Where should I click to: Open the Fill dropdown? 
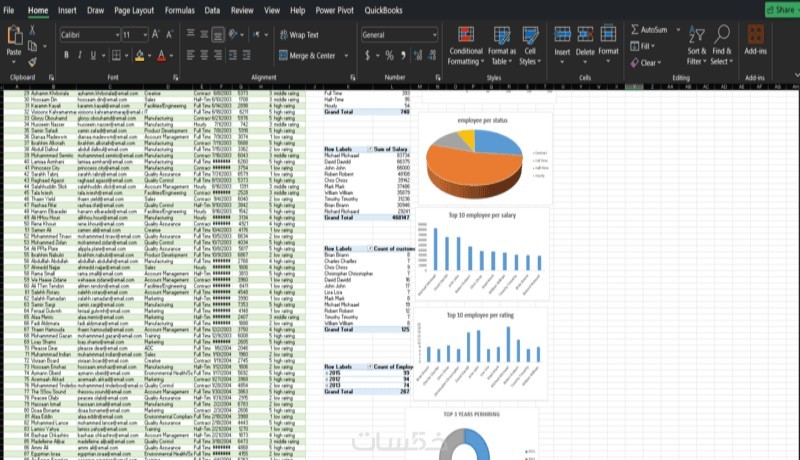642,46
